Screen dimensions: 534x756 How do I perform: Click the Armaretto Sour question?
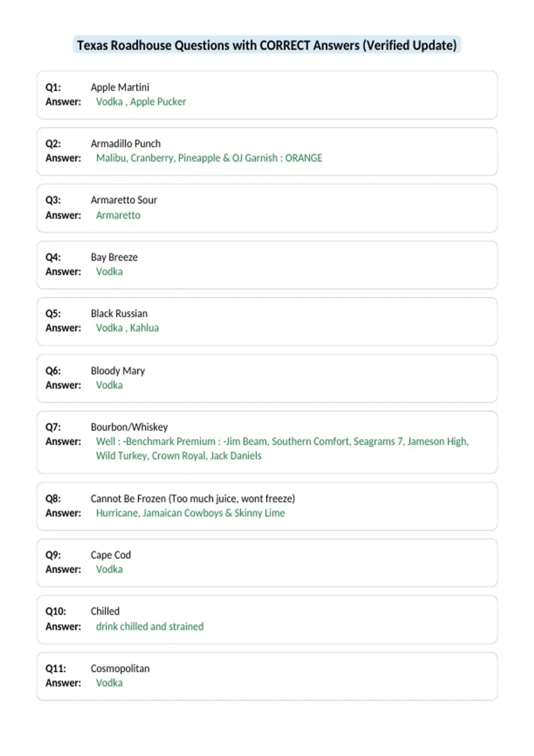(x=124, y=200)
